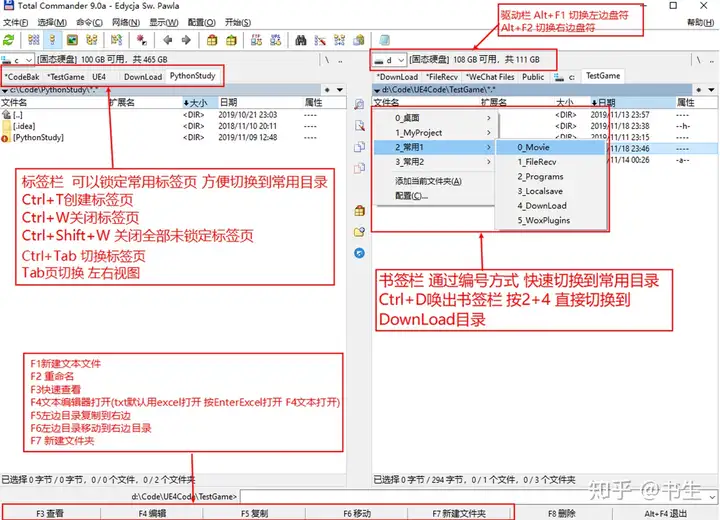Screen dimensions: 720x520
Task: Click the command line input field
Action: coord(473,497)
